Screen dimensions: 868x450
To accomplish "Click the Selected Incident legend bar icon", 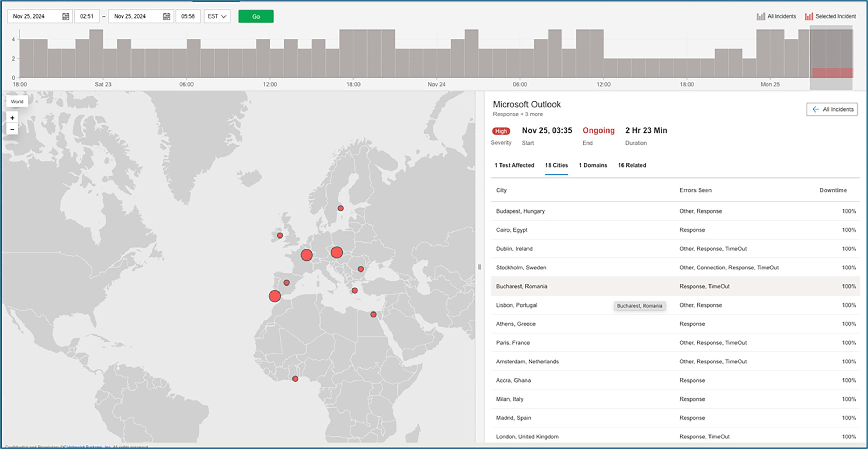I will pyautogui.click(x=809, y=16).
